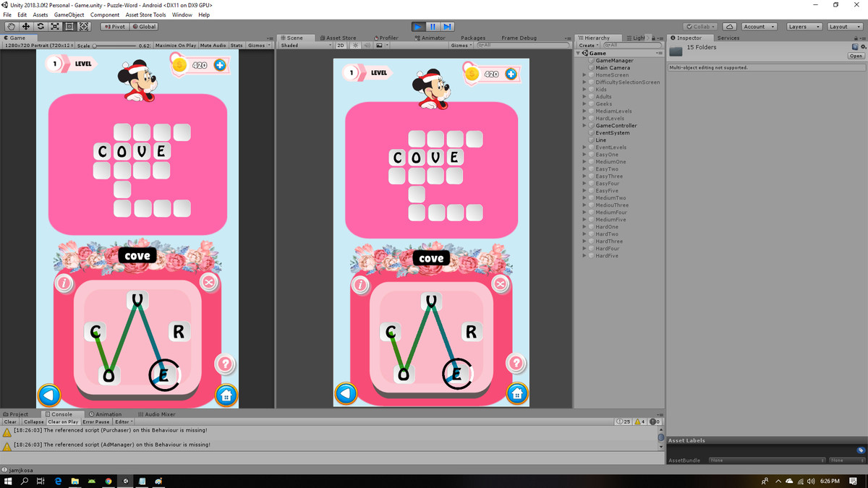Select the Hand tool in the toolbar
Screen dimensions: 868x488
click(x=11, y=27)
